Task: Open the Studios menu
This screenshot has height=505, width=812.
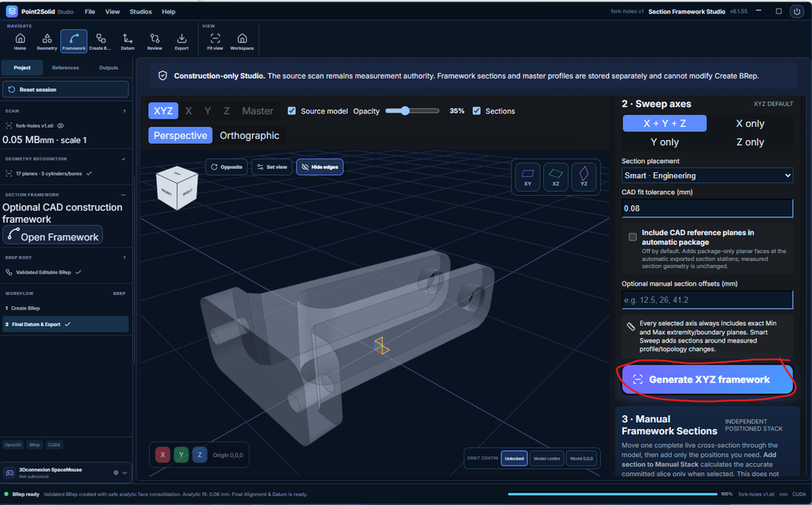Action: (x=140, y=11)
